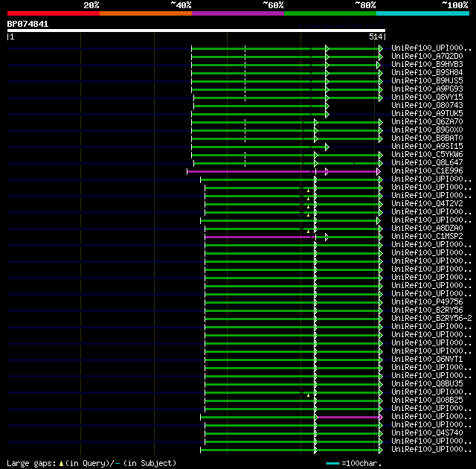Select the UniRef100_P49756 label
Image resolution: width=476 pixels, height=469 pixels.
tap(427, 302)
